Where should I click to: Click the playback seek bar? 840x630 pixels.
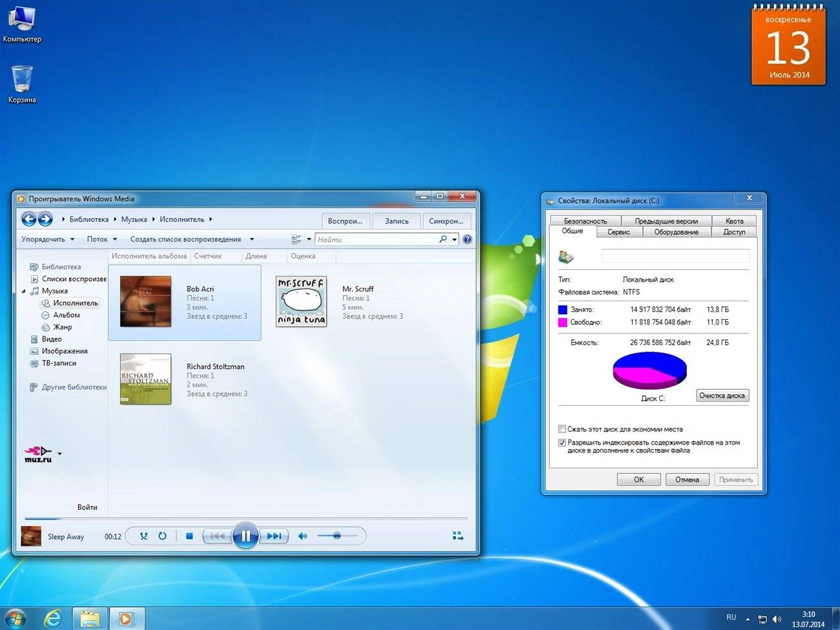246,518
